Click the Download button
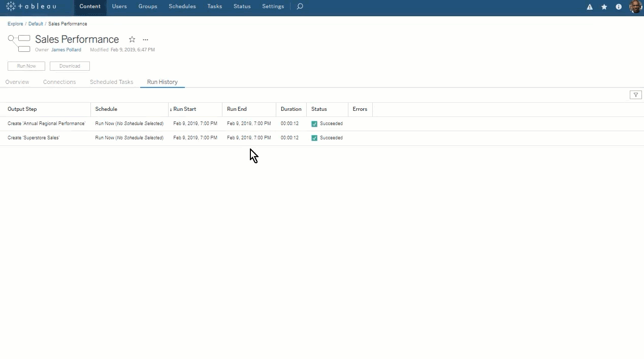This screenshot has width=644, height=359. tap(70, 66)
